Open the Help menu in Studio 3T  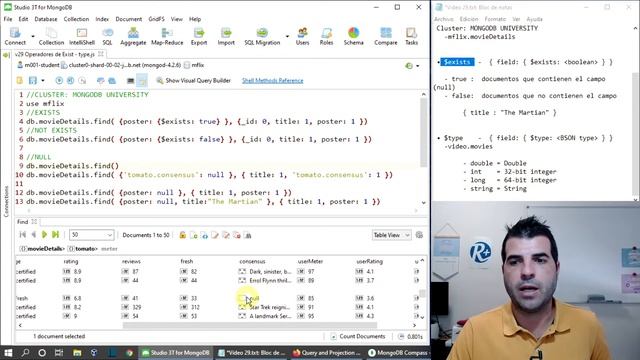click(x=195, y=19)
